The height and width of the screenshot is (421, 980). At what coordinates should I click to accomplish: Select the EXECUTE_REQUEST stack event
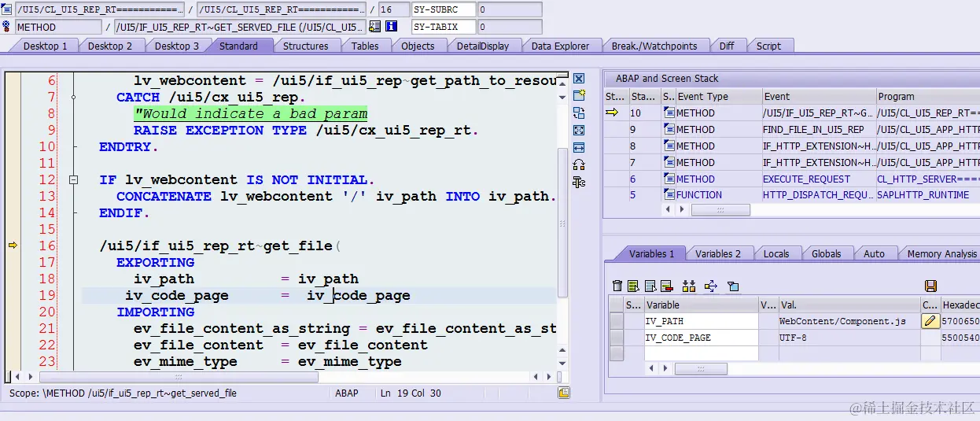click(x=818, y=179)
